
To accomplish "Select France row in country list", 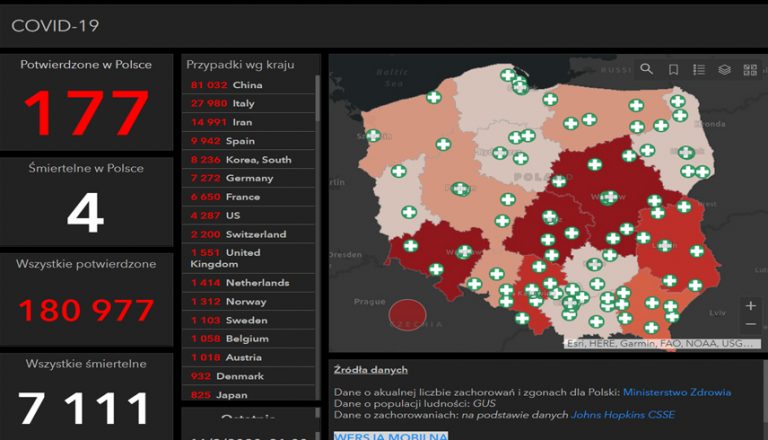I will pyautogui.click(x=249, y=196).
